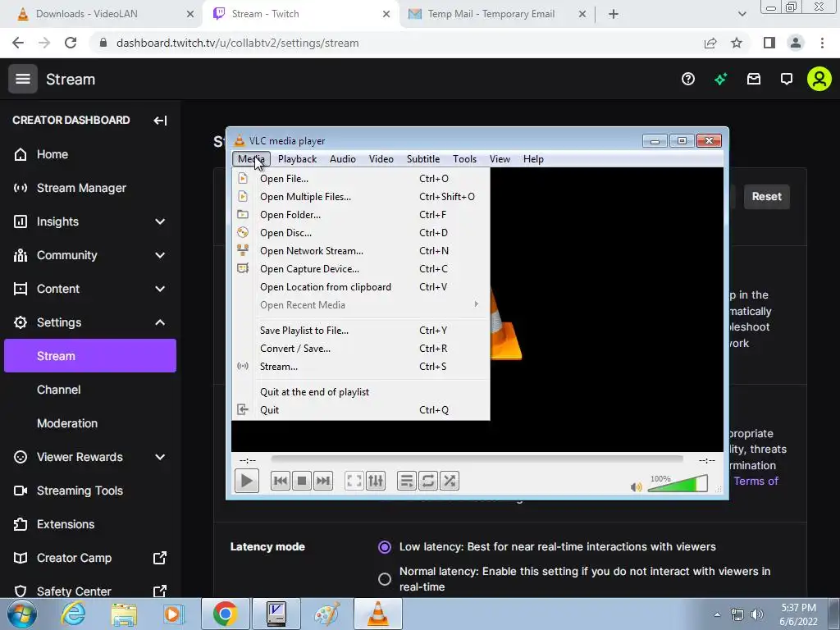Open Windows Start button

pos(22,614)
